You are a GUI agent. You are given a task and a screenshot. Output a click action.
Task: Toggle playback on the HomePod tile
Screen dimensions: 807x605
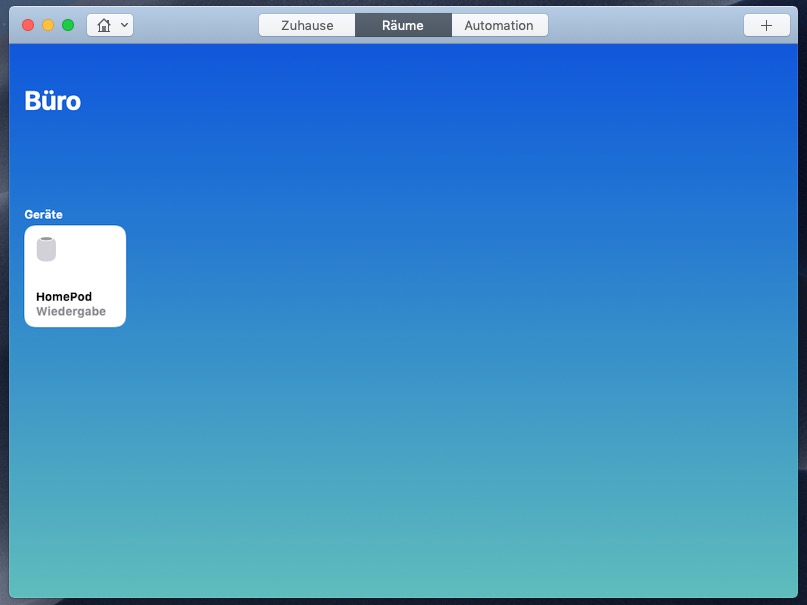pyautogui.click(x=75, y=276)
